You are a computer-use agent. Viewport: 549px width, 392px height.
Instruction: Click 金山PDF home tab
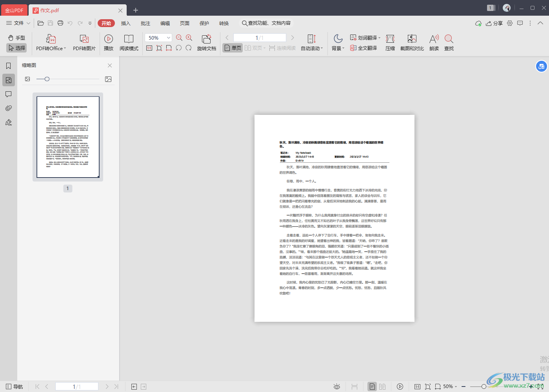(x=14, y=10)
